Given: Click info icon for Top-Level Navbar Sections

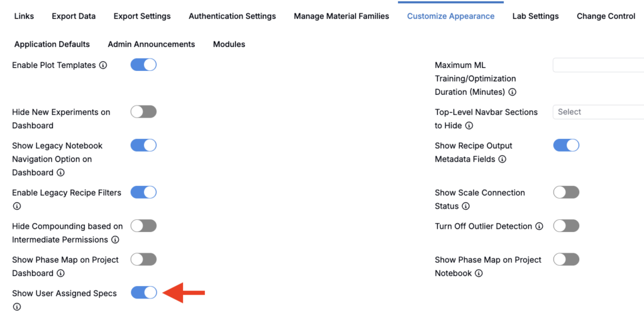Looking at the screenshot, I should pos(469,126).
